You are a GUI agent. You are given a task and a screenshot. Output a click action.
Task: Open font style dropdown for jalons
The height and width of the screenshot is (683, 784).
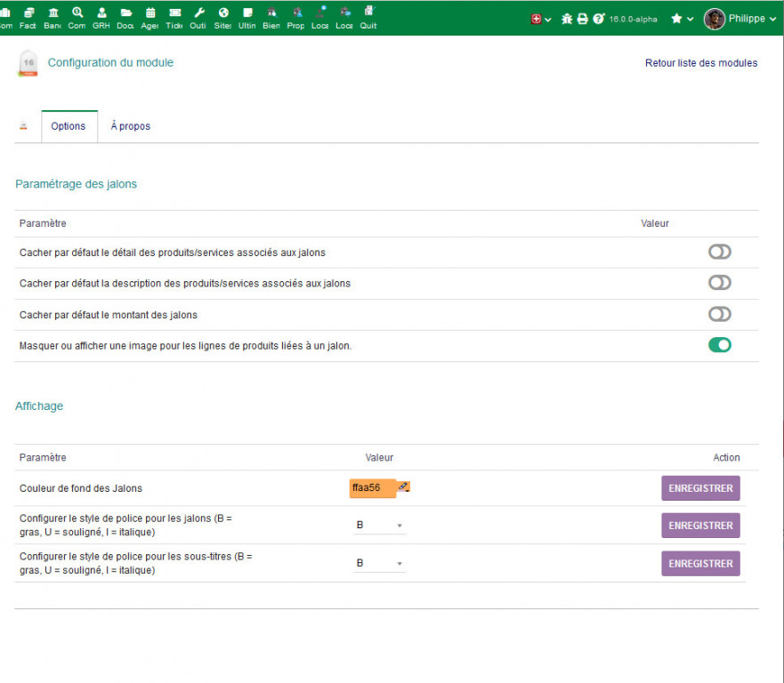click(x=380, y=526)
